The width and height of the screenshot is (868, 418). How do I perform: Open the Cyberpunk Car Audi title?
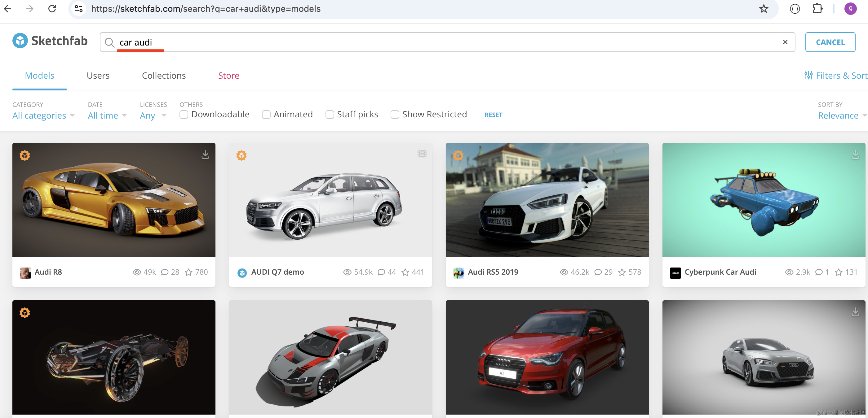[720, 272]
